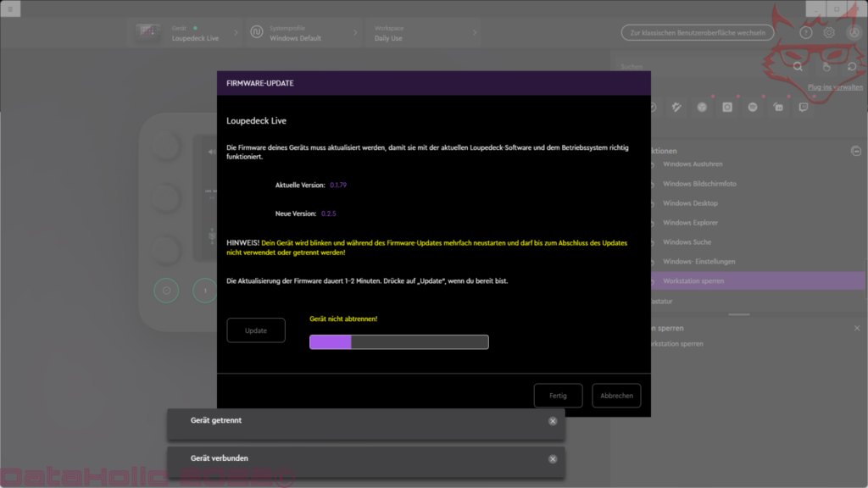Select the OBS plug-in icon
The image size is (868, 488).
[702, 108]
